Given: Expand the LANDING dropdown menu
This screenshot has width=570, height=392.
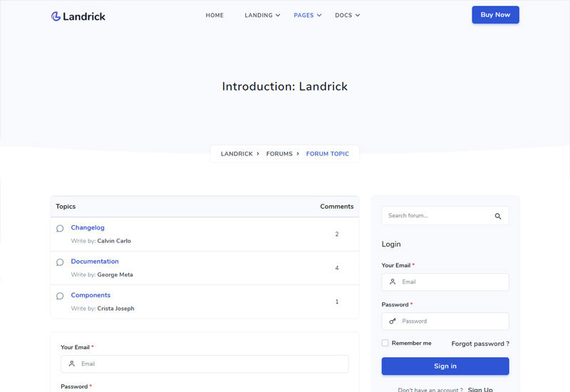Looking at the screenshot, I should (x=262, y=15).
